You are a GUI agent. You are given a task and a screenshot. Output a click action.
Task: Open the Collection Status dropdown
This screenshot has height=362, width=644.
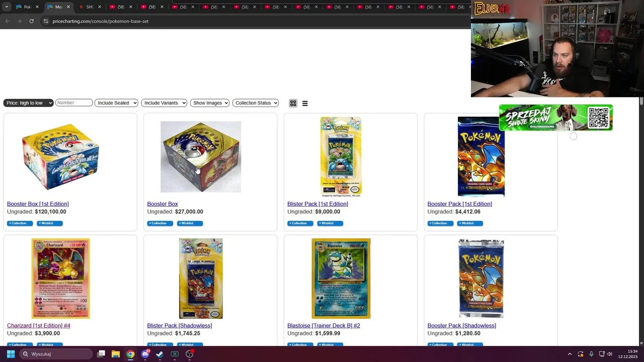256,103
